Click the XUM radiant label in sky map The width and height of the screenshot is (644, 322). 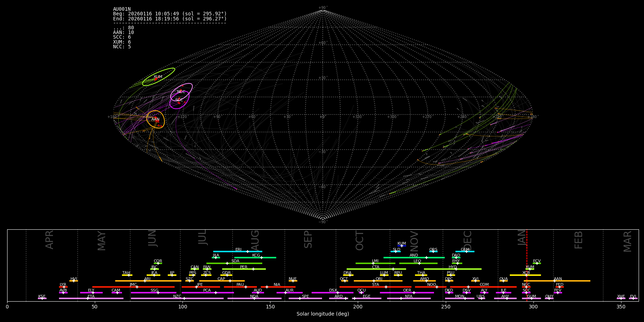(x=158, y=77)
